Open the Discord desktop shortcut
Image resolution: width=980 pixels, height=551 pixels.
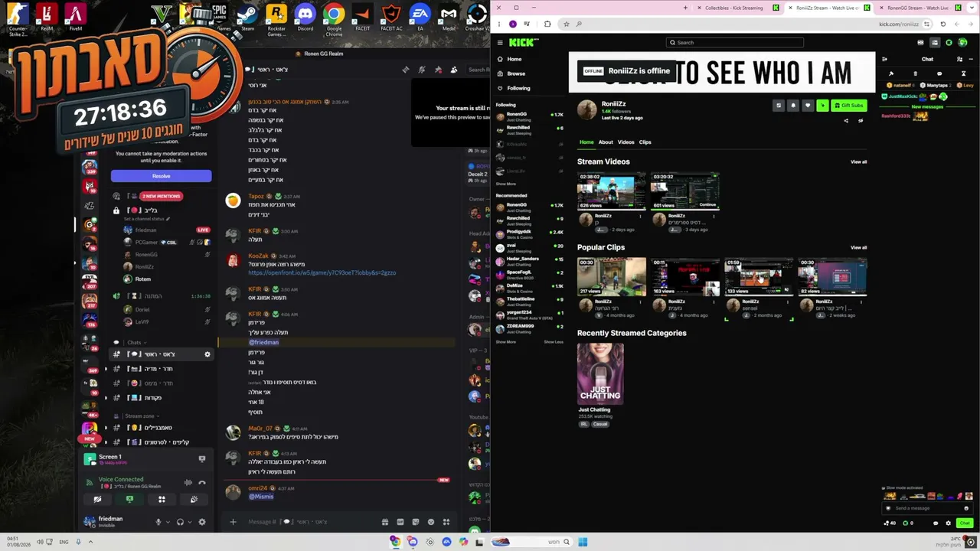(305, 16)
